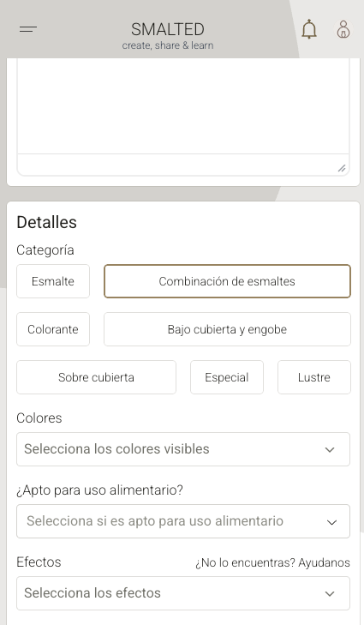
Task: Follow the ¿No lo encuentras? Ayudanos link
Action: (x=272, y=562)
